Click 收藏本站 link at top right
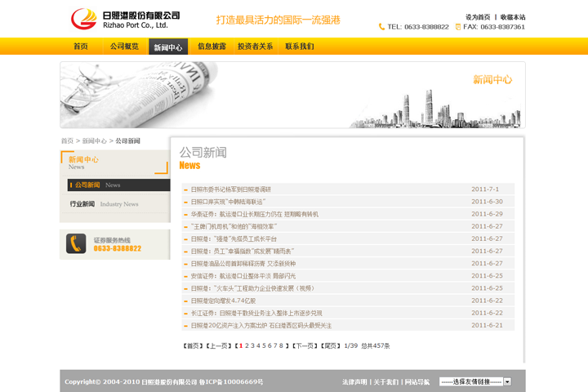This screenshot has height=392, width=588. [513, 16]
